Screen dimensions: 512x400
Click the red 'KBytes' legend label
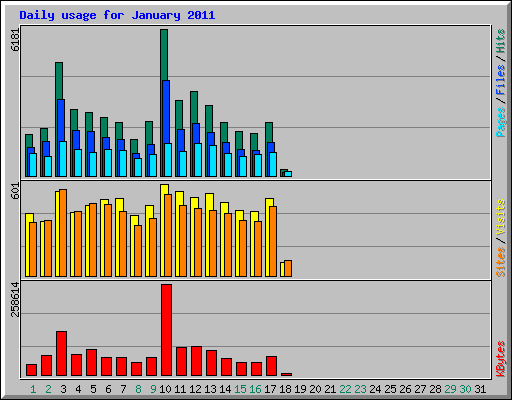(501, 359)
